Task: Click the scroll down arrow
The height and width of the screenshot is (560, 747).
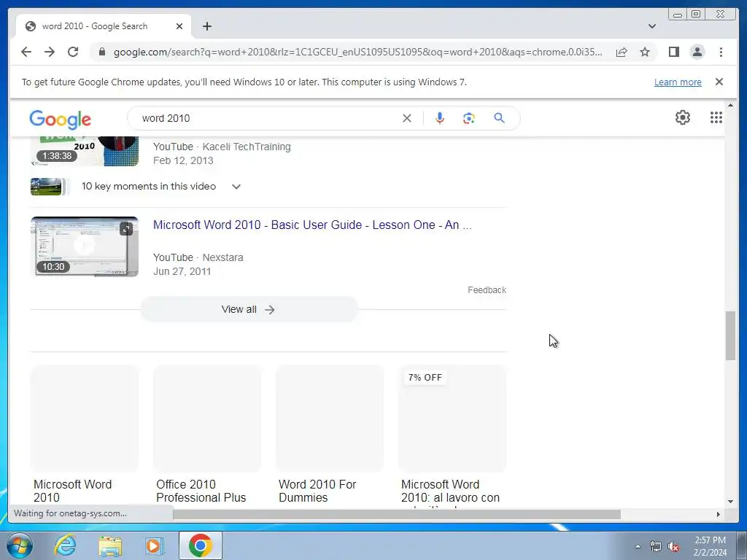Action: point(730,502)
